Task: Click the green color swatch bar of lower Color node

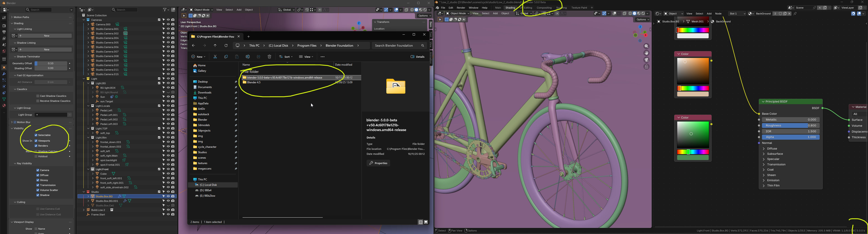Action: 693,158
